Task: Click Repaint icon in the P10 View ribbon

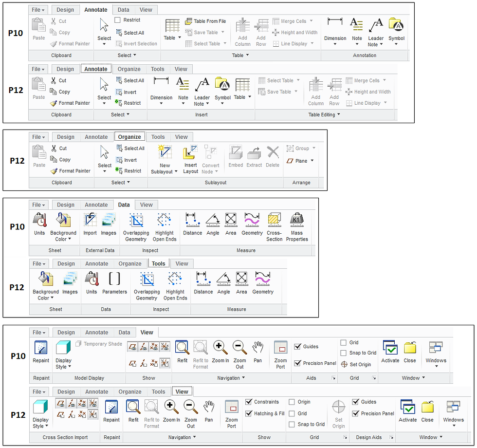Action: pyautogui.click(x=41, y=348)
